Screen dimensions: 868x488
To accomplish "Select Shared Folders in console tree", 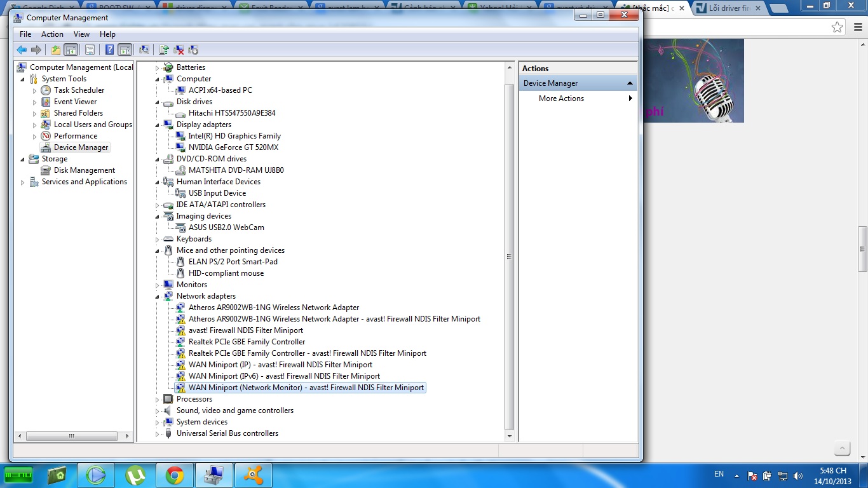I will (78, 113).
